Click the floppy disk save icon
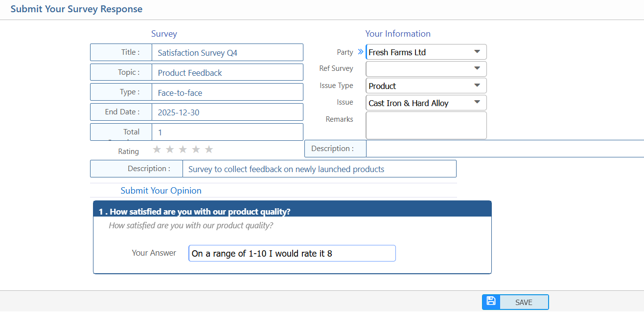644x328 pixels. pos(491,302)
